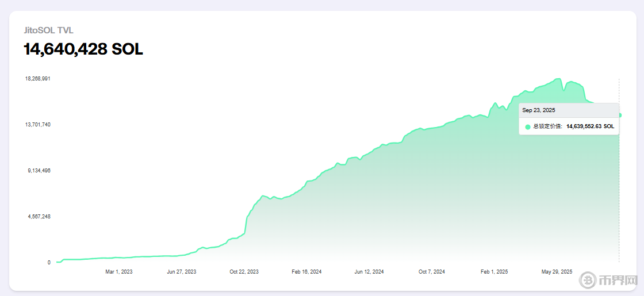Click the 14,639,552.63 SOL tooltip value
This screenshot has width=644, height=296.
pyautogui.click(x=590, y=126)
